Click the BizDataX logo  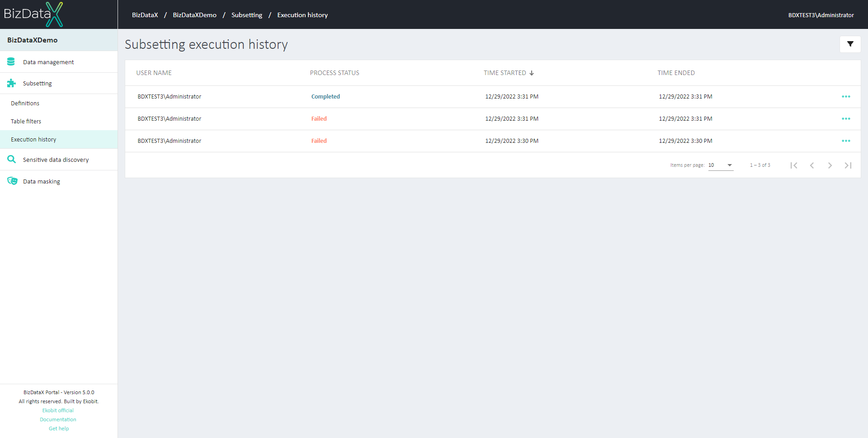click(33, 14)
